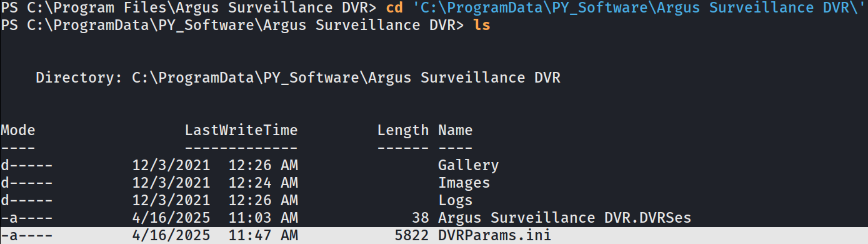Click the Length column header
The image size is (868, 244).
click(x=403, y=130)
